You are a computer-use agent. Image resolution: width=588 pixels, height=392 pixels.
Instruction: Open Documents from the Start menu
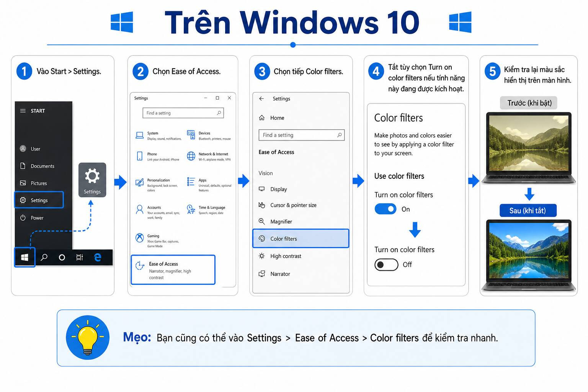pyautogui.click(x=37, y=166)
